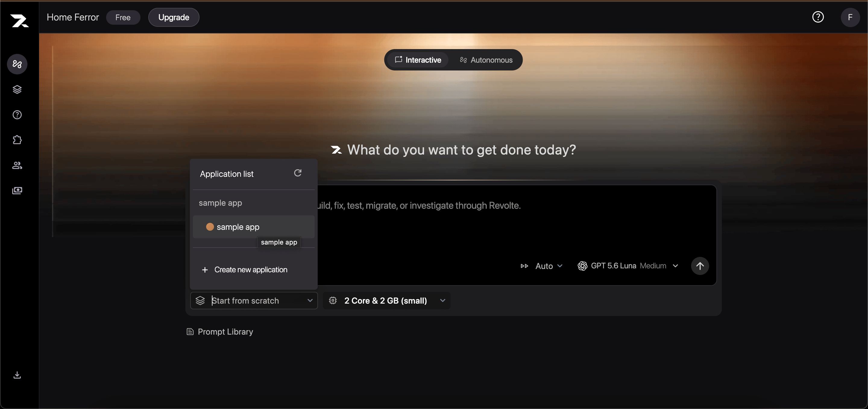Click the Application list header text
The width and height of the screenshot is (868, 409).
coord(226,174)
